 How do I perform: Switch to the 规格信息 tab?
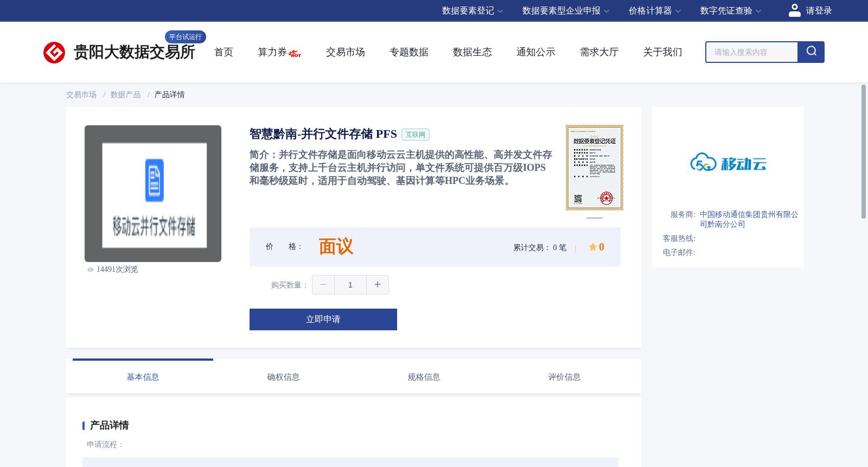point(424,377)
